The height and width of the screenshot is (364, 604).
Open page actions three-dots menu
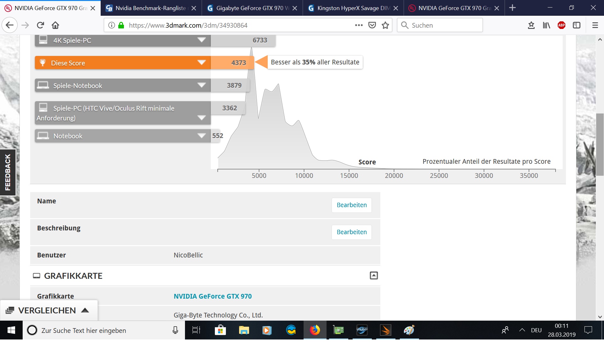coord(359,25)
